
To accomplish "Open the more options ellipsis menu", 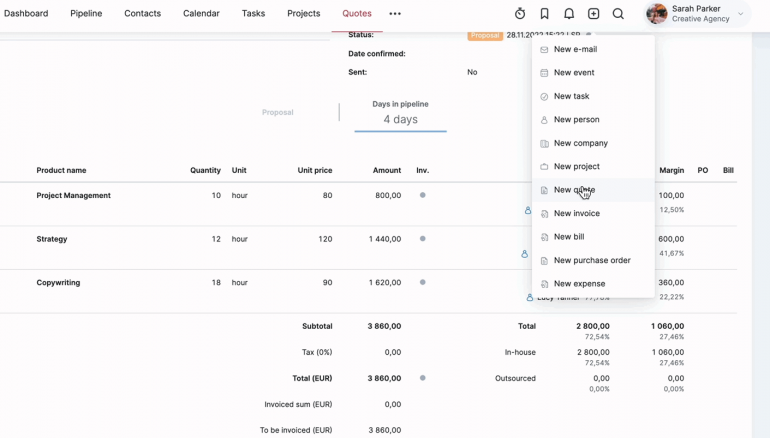I will tap(395, 14).
